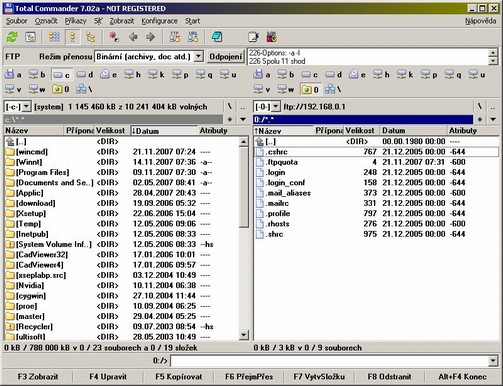Image resolution: width=503 pixels, height=386 pixels.
Task: Select drive u in right panel
Action: tap(477, 74)
